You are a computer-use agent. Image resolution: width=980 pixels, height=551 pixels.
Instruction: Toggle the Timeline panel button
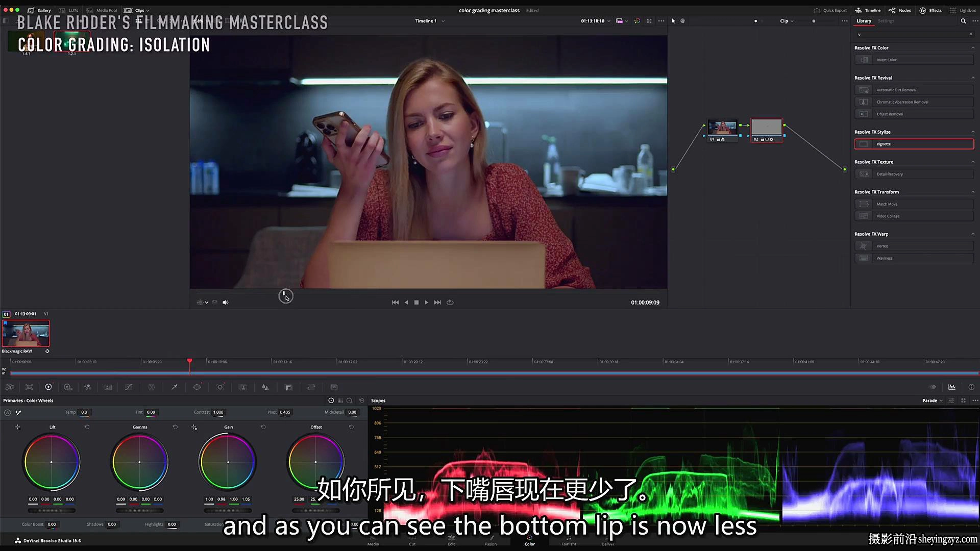point(868,10)
